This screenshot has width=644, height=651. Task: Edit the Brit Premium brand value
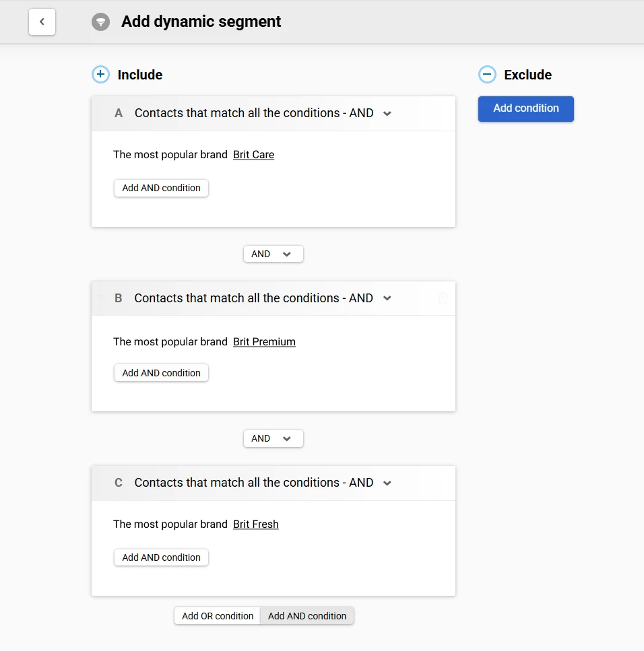[264, 342]
